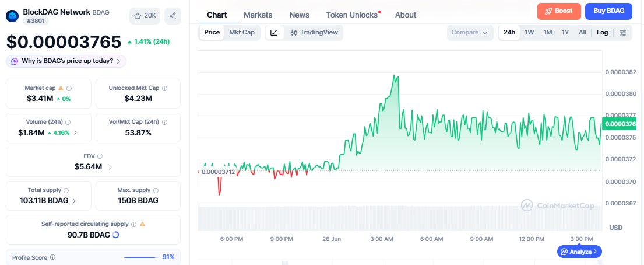Click the Total supply info icon
This screenshot has height=265, width=644.
(66, 190)
